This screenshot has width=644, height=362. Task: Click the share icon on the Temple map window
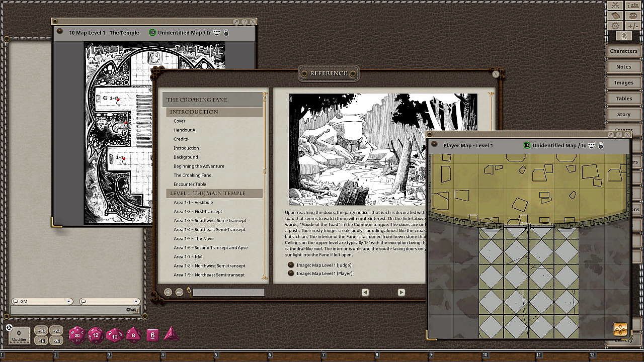tap(236, 22)
